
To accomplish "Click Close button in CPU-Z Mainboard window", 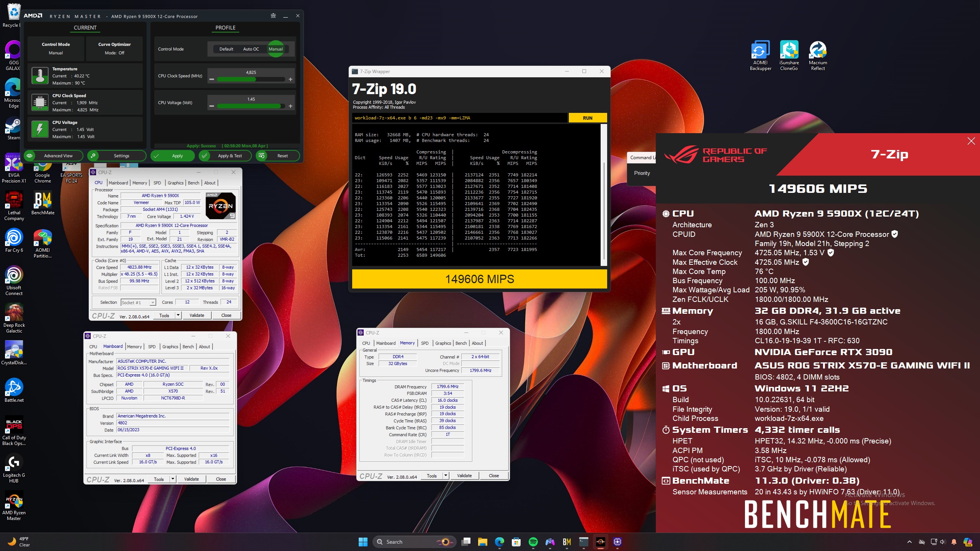I will coord(221,479).
